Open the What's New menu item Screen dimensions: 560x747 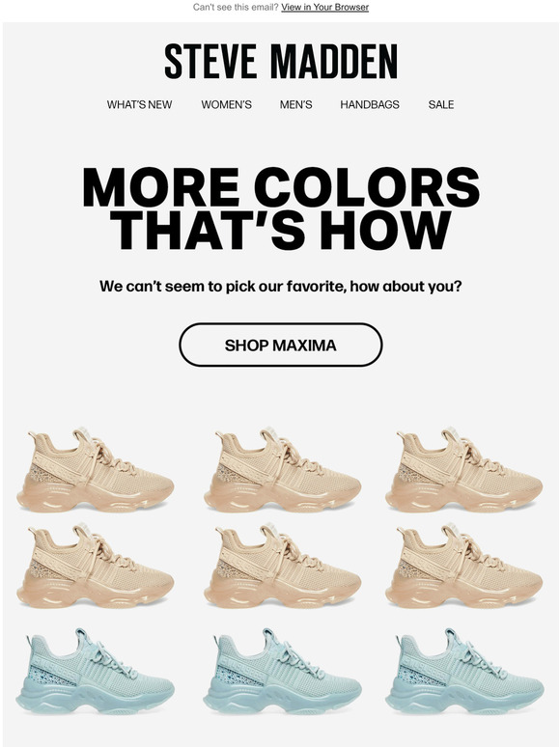point(139,105)
